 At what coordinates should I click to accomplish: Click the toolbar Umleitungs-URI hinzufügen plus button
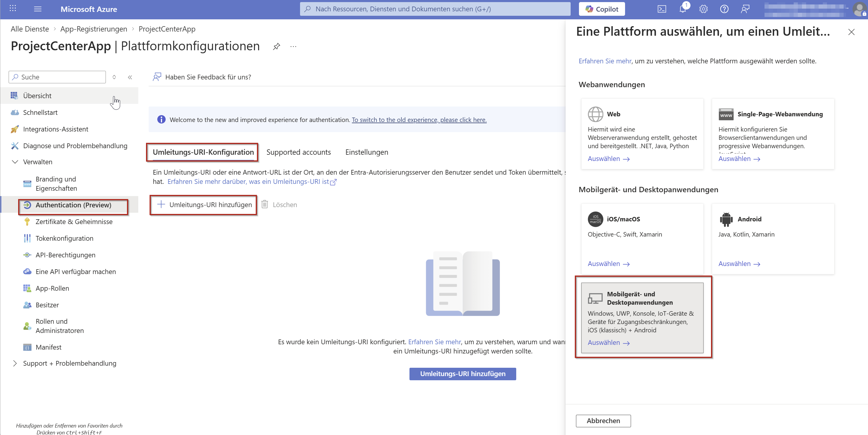(x=204, y=205)
